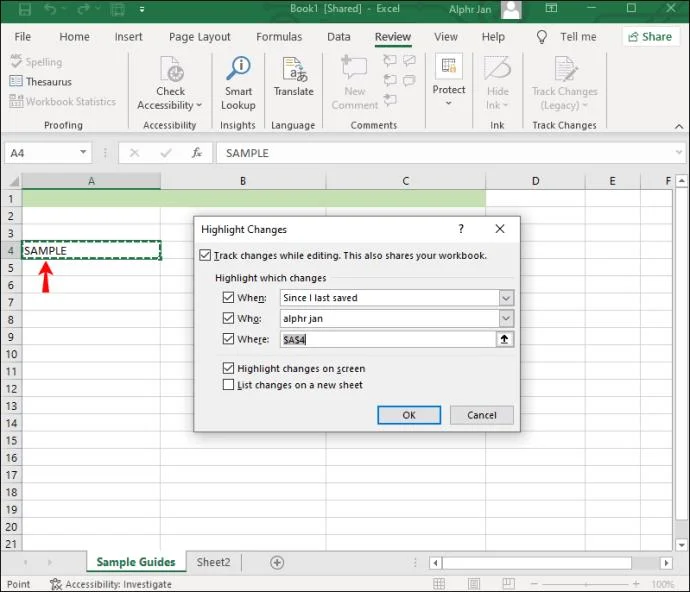Expand the formula bar
The image size is (690, 592).
679,153
